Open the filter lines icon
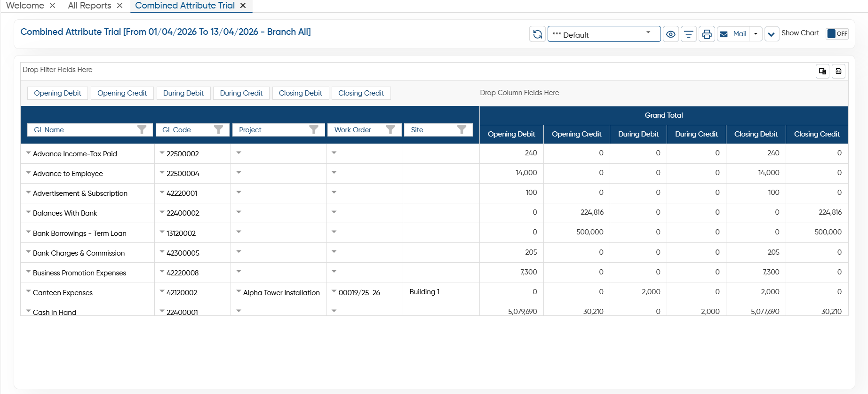The width and height of the screenshot is (868, 394). coord(689,34)
